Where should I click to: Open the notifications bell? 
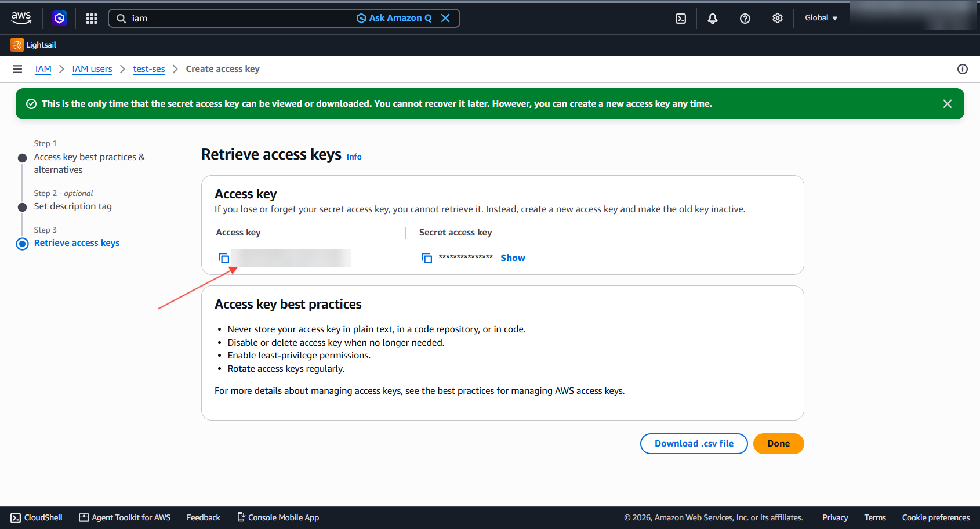[x=713, y=19]
